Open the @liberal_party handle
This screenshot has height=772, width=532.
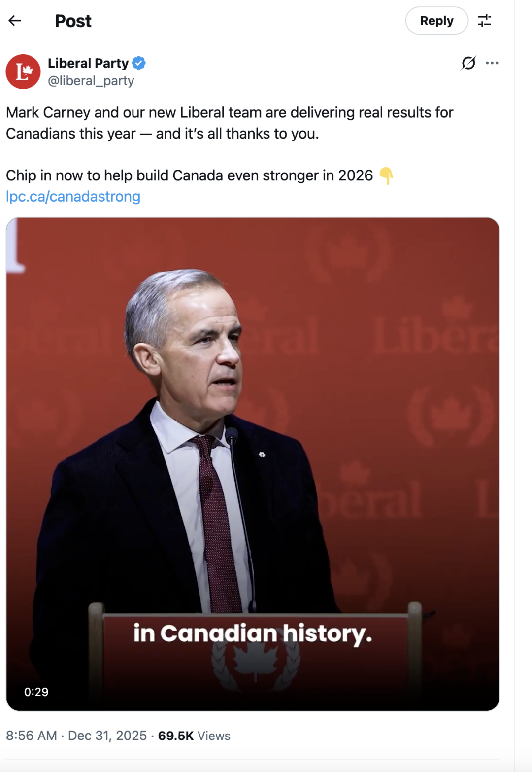91,81
